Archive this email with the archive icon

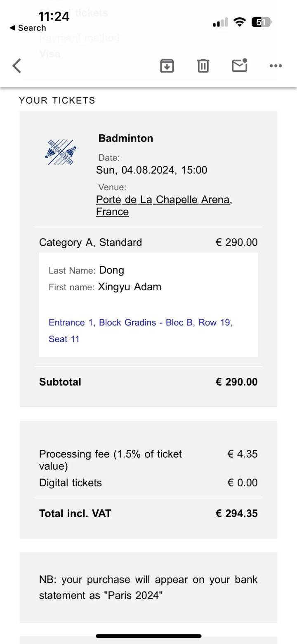tap(167, 66)
